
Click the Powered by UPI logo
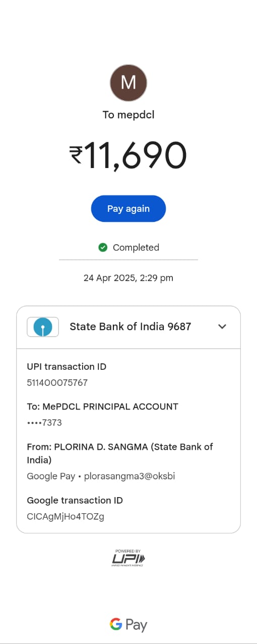128,558
